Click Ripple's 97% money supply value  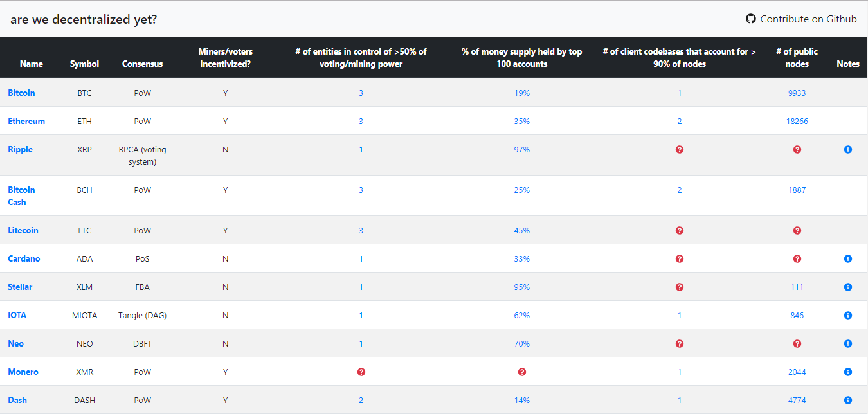click(x=522, y=149)
